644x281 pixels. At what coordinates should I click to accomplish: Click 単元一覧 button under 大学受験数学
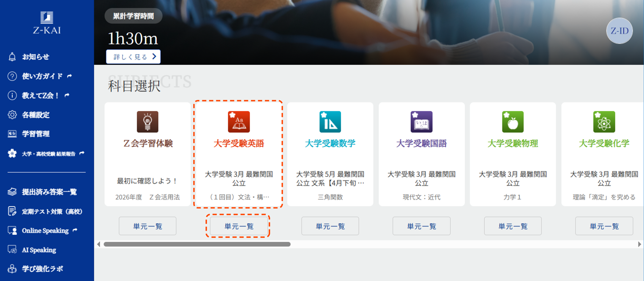click(x=330, y=226)
